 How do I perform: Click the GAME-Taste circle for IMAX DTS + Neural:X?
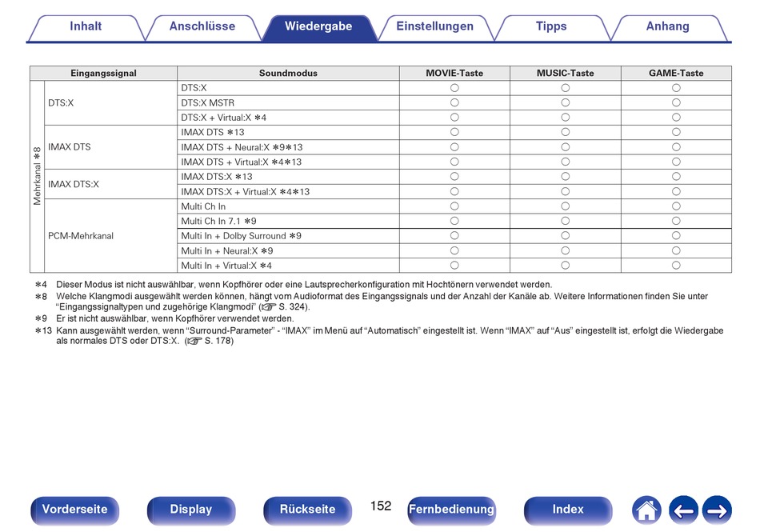(x=676, y=147)
